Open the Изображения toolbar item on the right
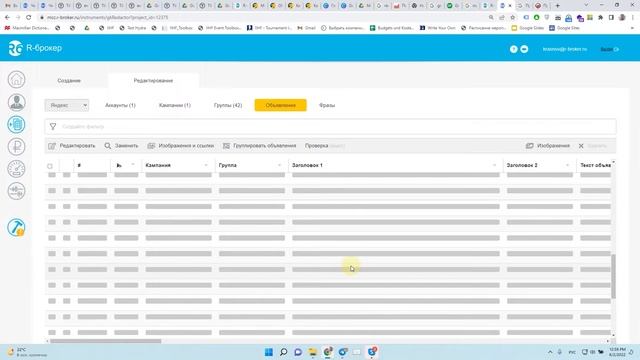The width and height of the screenshot is (640, 360). pyautogui.click(x=547, y=146)
